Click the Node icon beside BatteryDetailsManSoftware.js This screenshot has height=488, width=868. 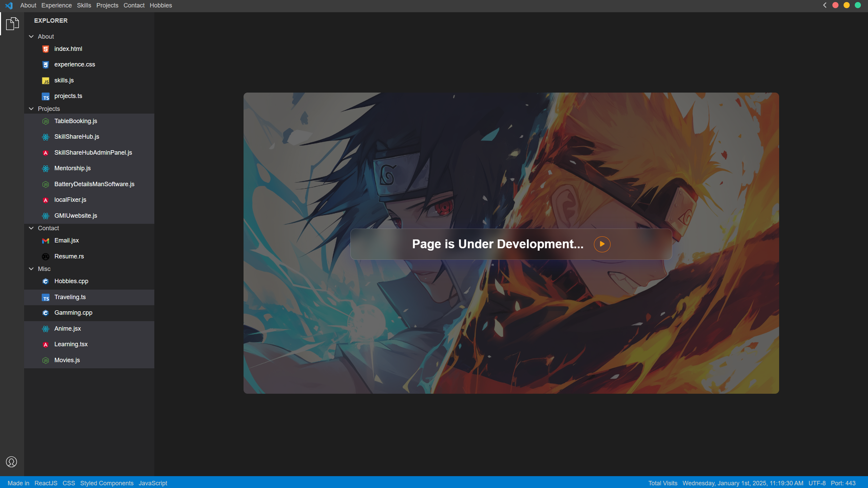[45, 184]
